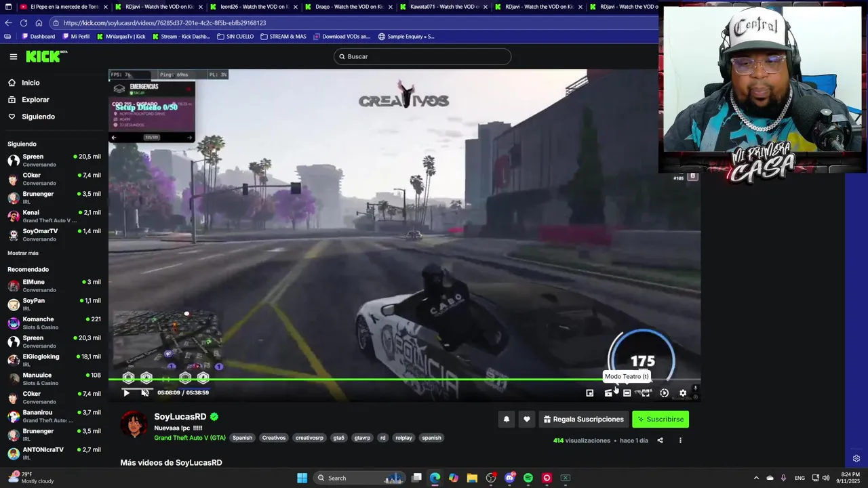
Task: Focus the kick.com address bar URL
Action: pyautogui.click(x=165, y=23)
